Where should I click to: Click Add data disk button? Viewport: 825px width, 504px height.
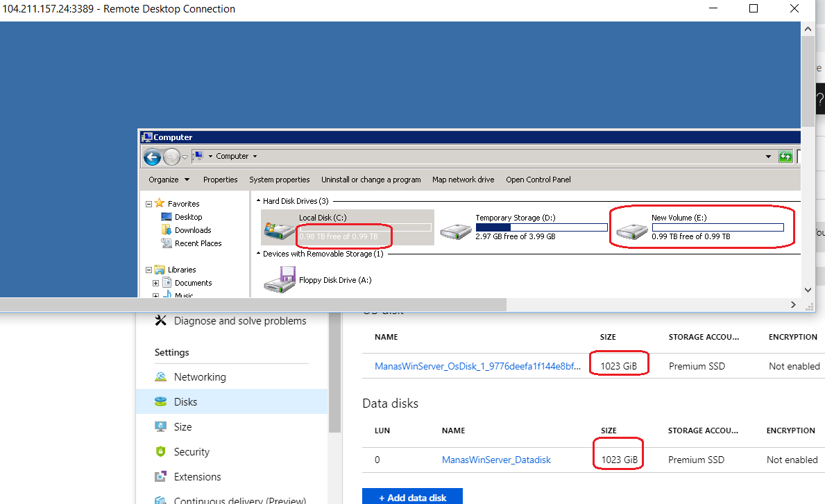tap(412, 497)
